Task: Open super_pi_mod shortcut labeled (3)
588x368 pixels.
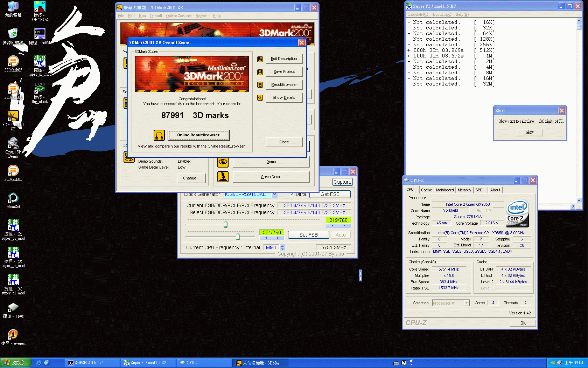Action: (13, 257)
